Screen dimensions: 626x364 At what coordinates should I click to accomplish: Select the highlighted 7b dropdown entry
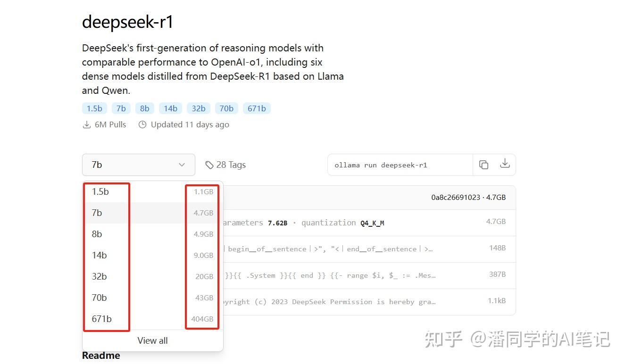coord(97,213)
